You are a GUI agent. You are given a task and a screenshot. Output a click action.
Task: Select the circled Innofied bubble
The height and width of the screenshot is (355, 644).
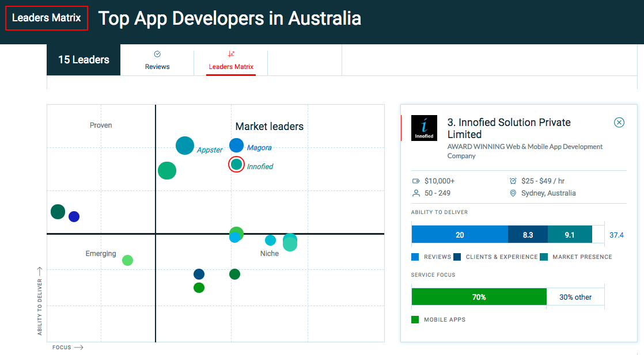click(236, 164)
